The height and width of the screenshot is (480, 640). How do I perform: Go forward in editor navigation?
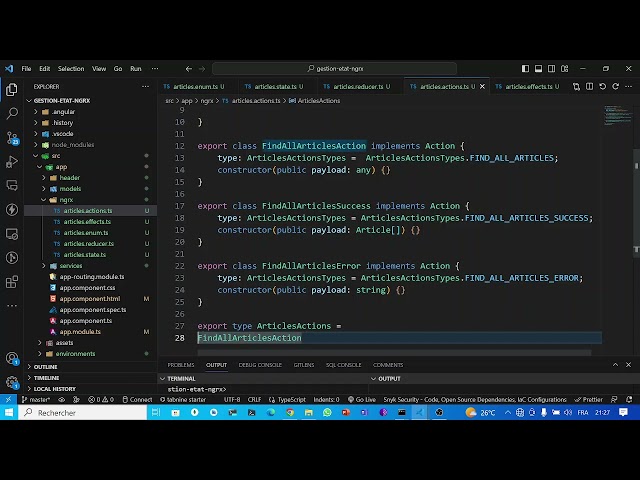click(202, 69)
